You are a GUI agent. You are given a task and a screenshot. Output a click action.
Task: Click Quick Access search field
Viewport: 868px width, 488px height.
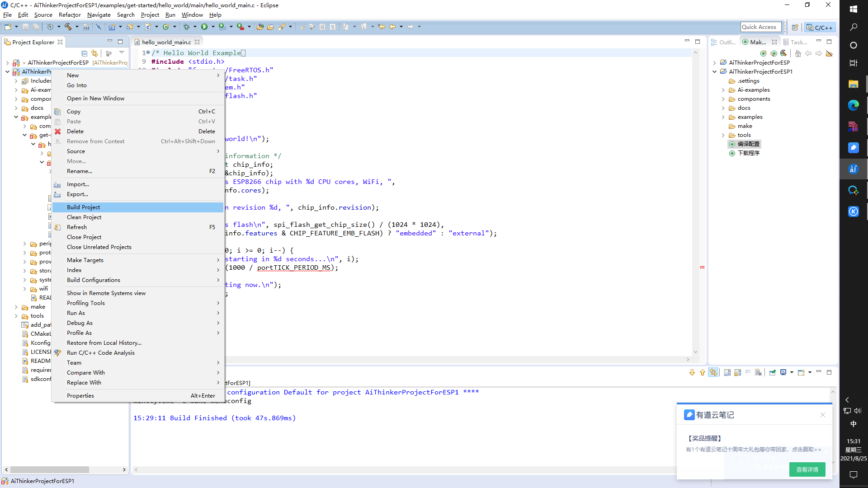[760, 27]
